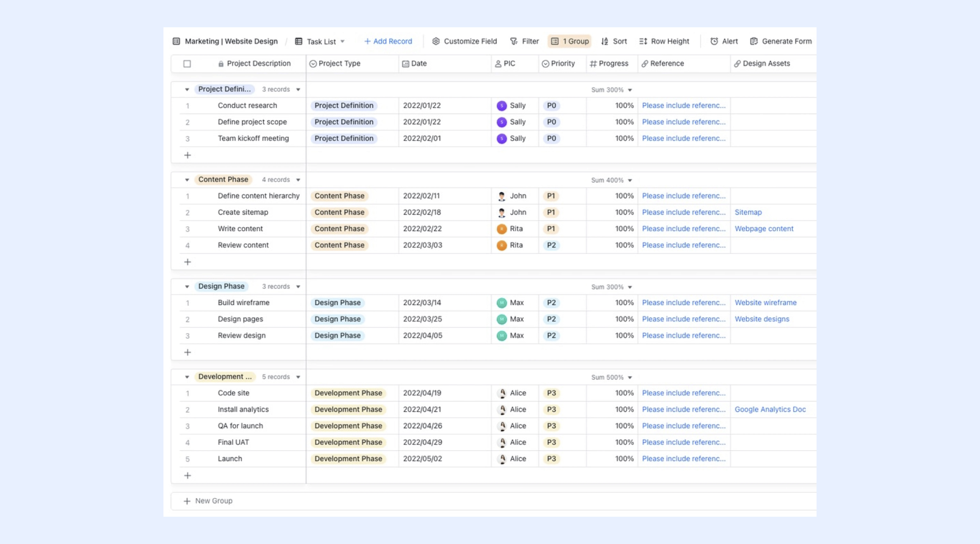Click the Add Record button
Viewport: 980px width, 544px height.
click(x=388, y=41)
